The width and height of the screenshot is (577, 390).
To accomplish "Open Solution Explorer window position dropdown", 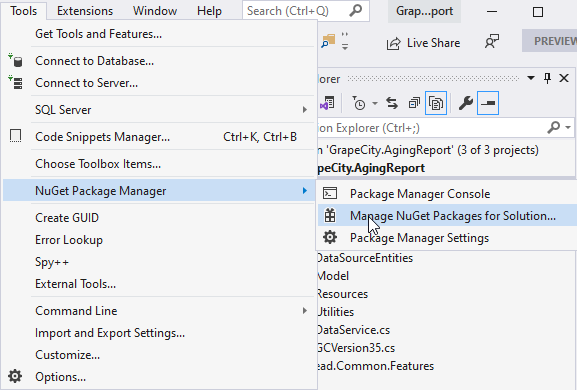I will 531,78.
